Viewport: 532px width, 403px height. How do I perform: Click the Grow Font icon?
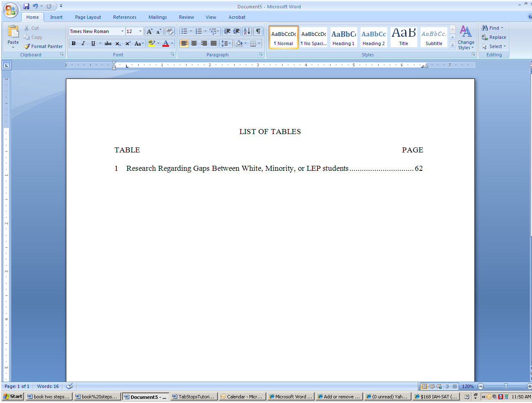point(149,31)
